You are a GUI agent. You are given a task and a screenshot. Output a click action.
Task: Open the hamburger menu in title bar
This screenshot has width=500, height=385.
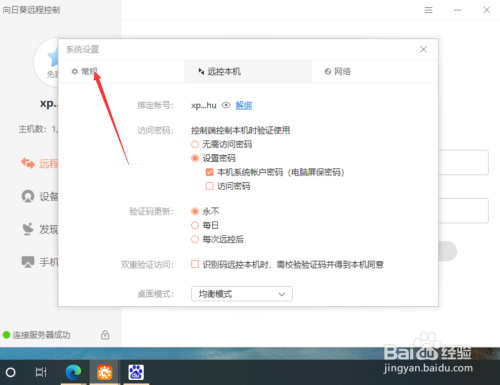tap(428, 10)
